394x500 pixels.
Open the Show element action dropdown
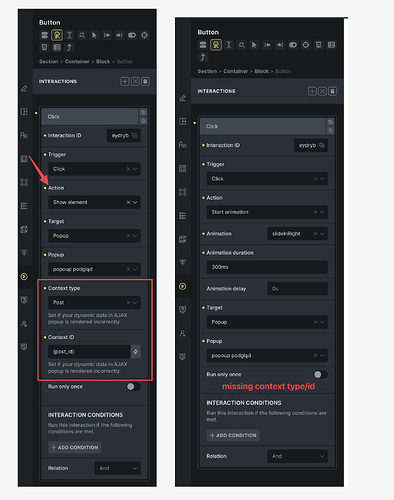click(x=94, y=202)
